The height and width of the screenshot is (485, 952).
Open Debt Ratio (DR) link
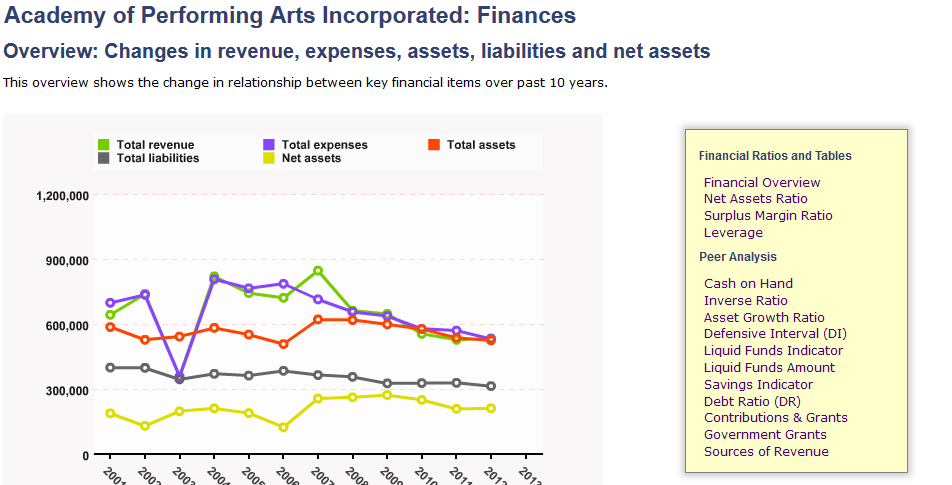click(752, 401)
